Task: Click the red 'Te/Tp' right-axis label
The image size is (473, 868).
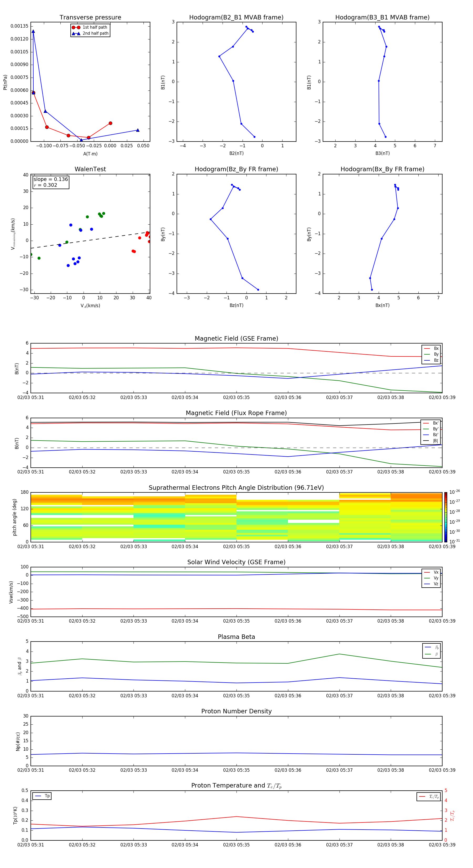Action: (x=452, y=815)
